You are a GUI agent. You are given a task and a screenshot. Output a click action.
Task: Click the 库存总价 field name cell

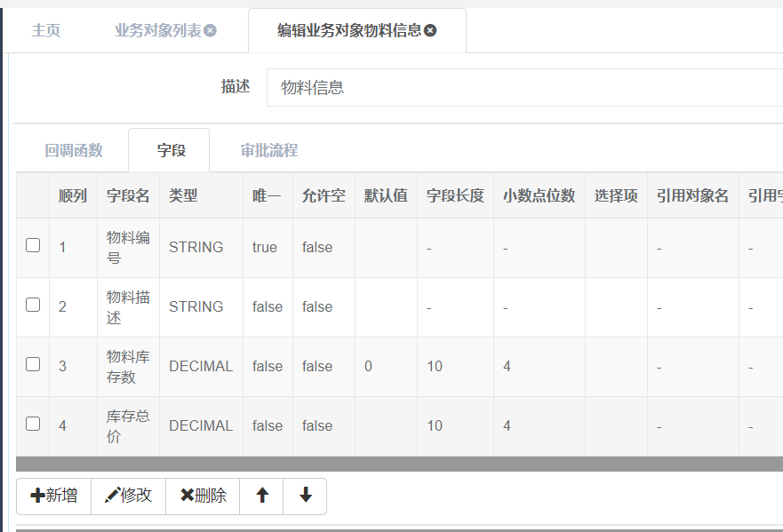click(x=128, y=425)
